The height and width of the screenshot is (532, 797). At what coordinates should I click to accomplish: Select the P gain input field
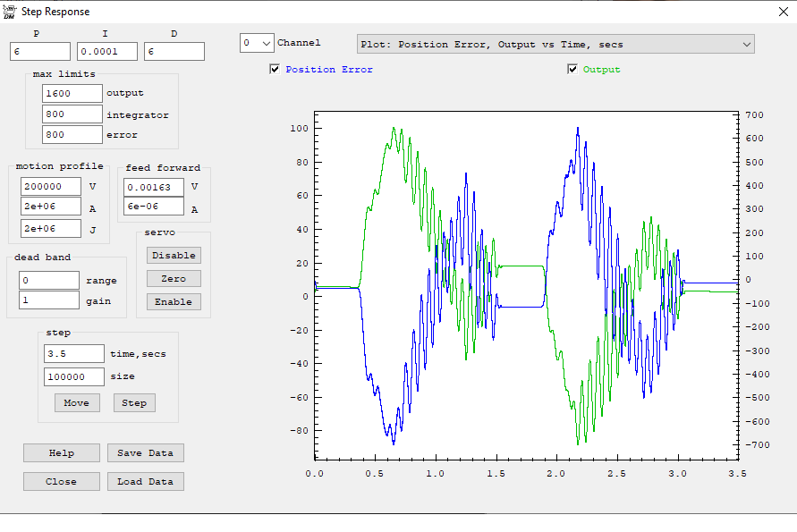coord(40,52)
